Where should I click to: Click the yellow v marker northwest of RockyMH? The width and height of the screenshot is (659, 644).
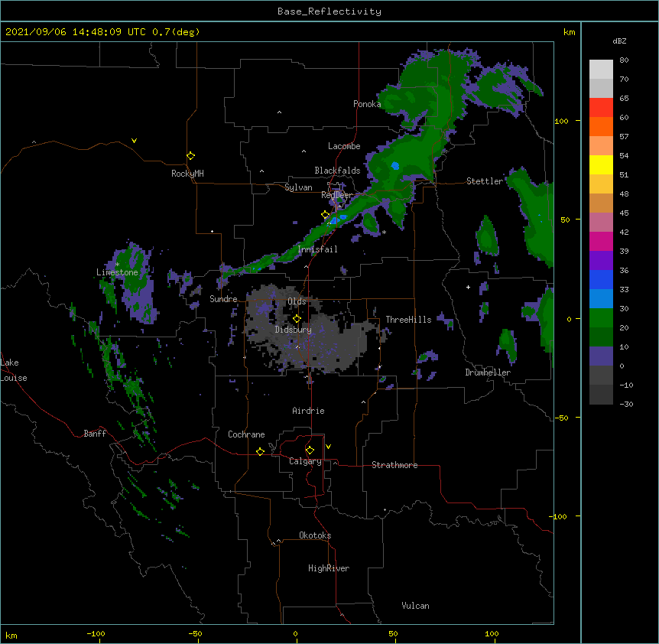tap(134, 141)
